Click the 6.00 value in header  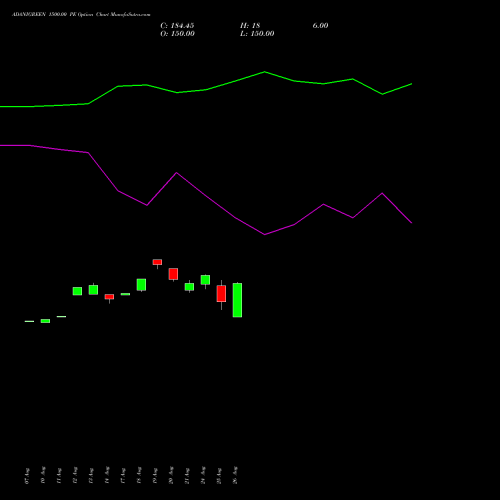tap(320, 26)
